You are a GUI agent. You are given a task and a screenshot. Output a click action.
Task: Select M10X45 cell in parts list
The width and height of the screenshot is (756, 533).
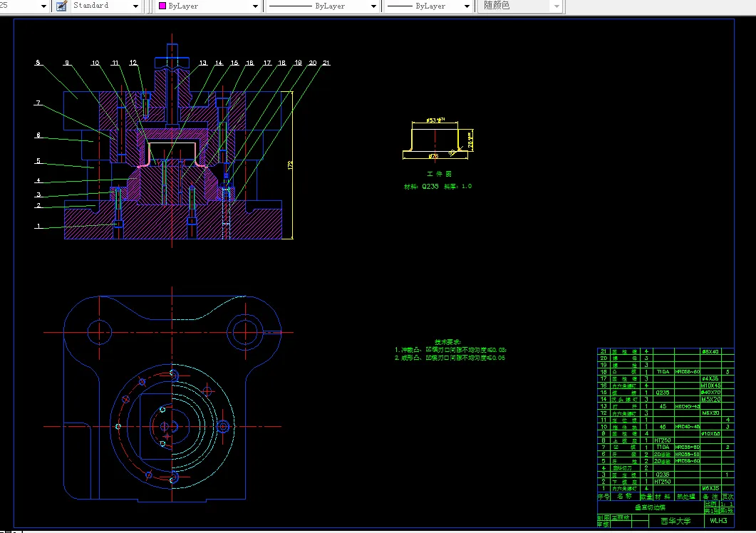710,385
